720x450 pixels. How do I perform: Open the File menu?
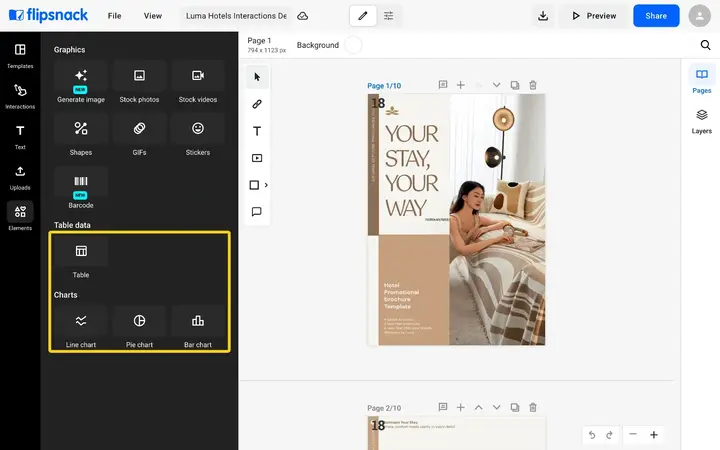[x=114, y=16]
